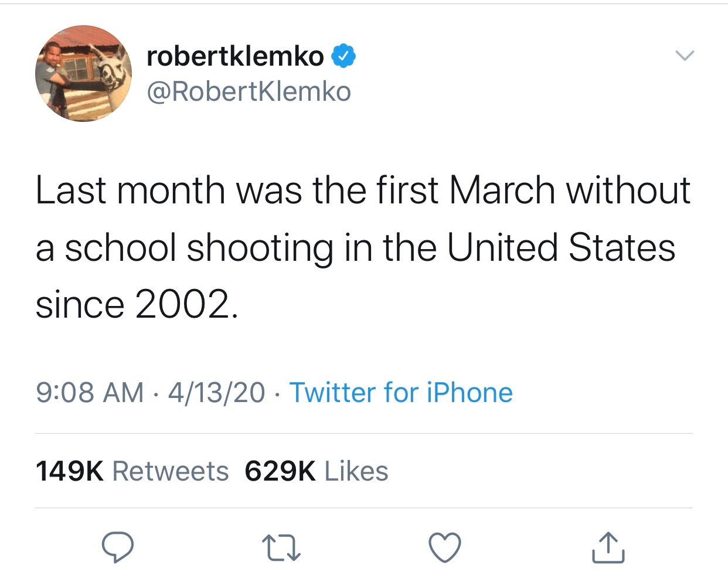Image resolution: width=728 pixels, height=582 pixels.
Task: Click the 629K count number
Action: pyautogui.click(x=280, y=471)
